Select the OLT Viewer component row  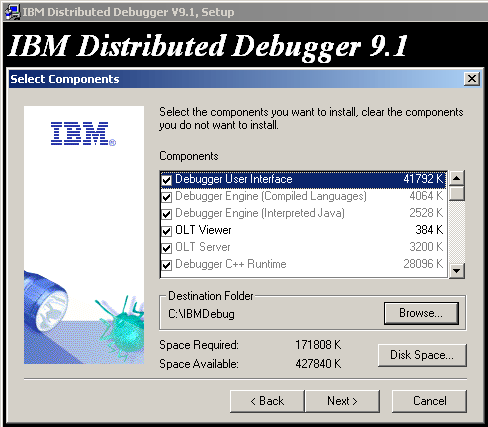[x=303, y=230]
